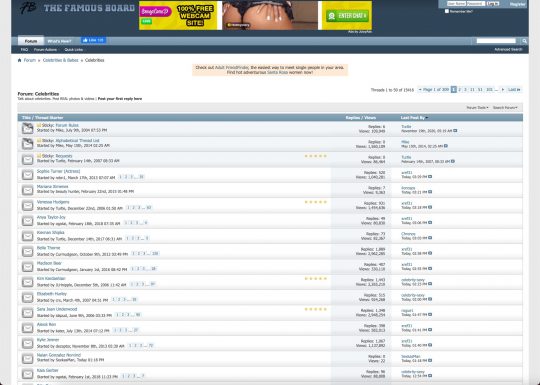Click the Advanced Search link
The width and height of the screenshot is (540, 385).
[x=508, y=50]
